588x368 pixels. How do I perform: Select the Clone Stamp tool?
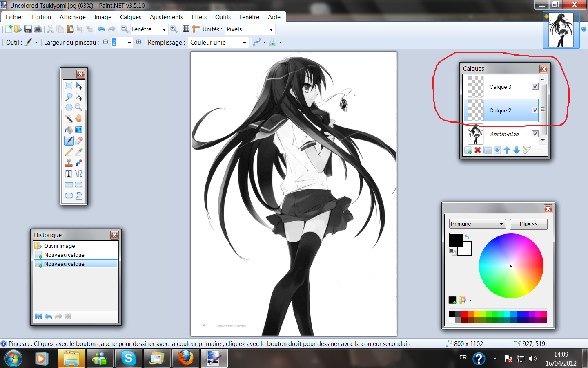pos(69,163)
